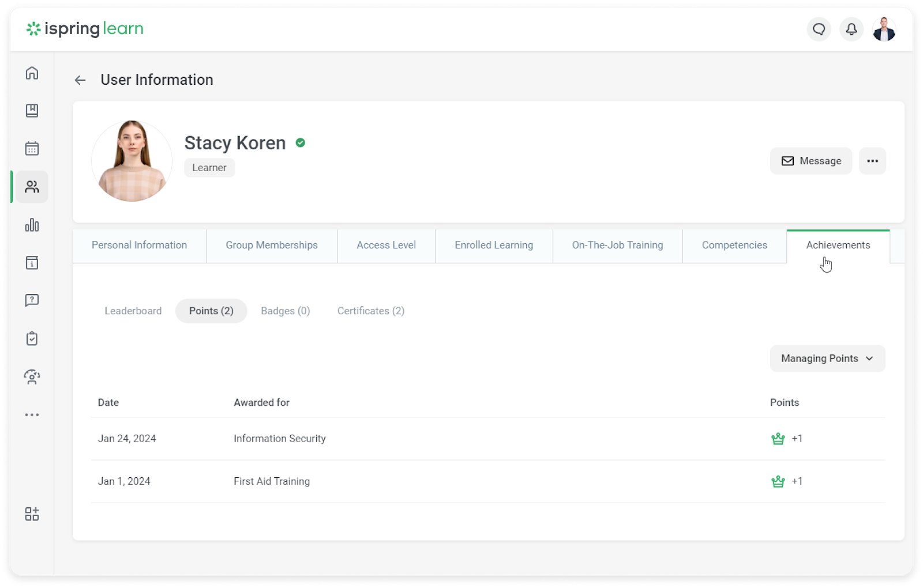Open the clipboard checkmark sidebar icon

point(32,338)
